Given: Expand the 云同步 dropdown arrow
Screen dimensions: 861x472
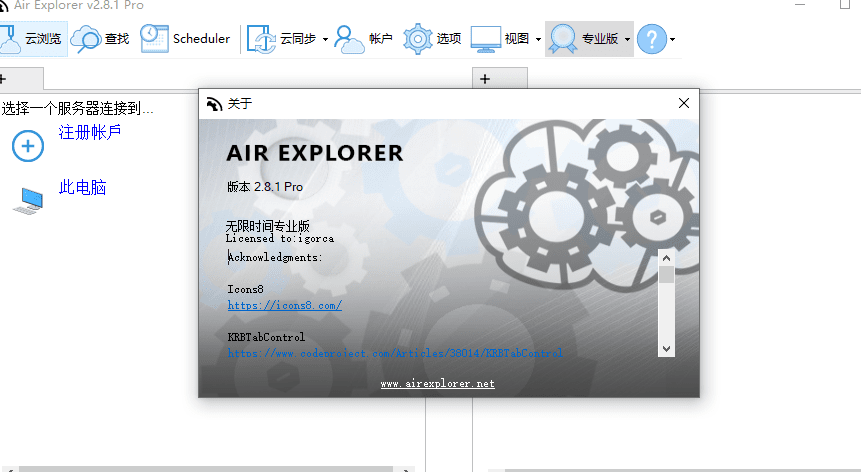Looking at the screenshot, I should point(325,40).
